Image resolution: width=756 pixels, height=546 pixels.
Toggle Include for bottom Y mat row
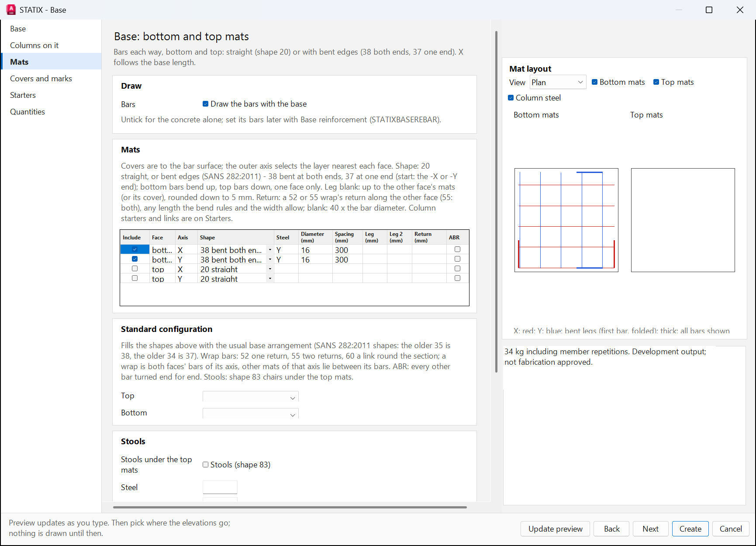135,259
